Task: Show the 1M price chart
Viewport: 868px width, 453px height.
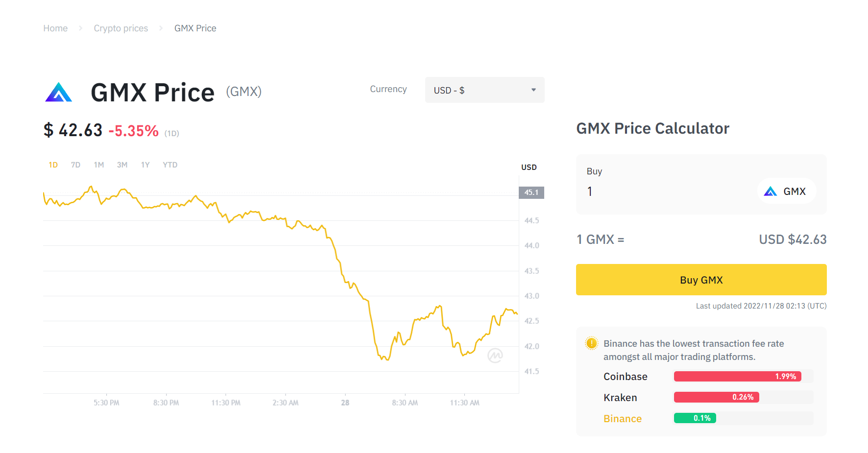Action: [99, 165]
